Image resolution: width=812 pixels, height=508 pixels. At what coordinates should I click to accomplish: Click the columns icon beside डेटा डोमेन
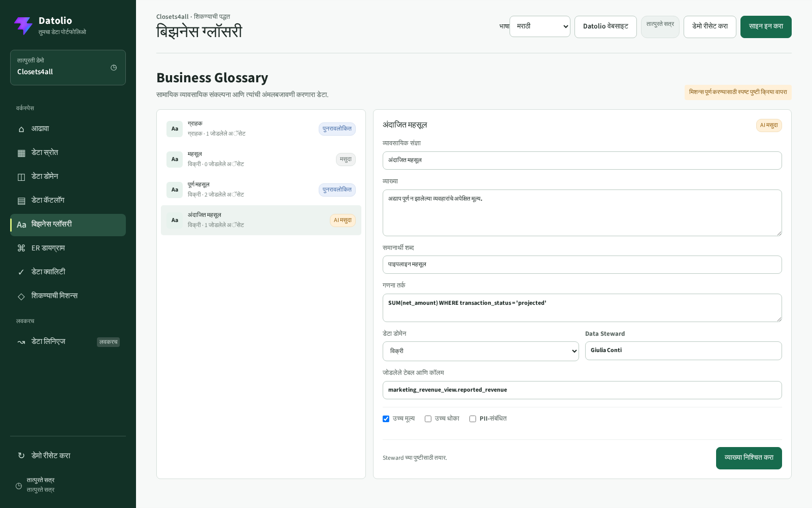tap(21, 177)
